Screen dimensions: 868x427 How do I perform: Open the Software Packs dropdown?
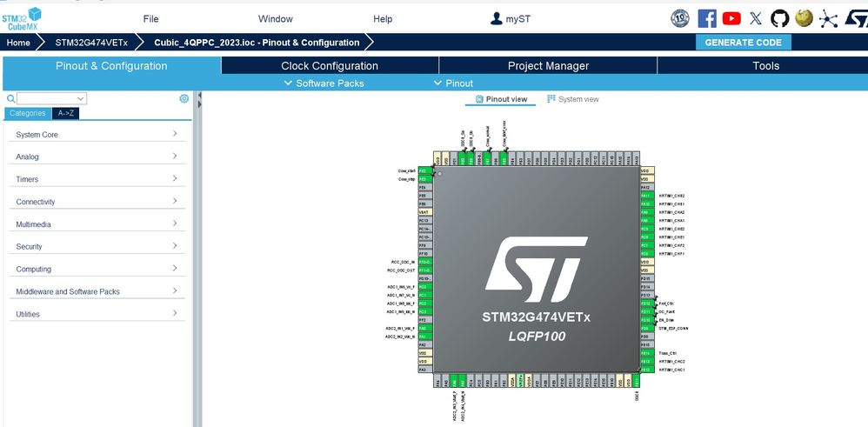coord(324,83)
